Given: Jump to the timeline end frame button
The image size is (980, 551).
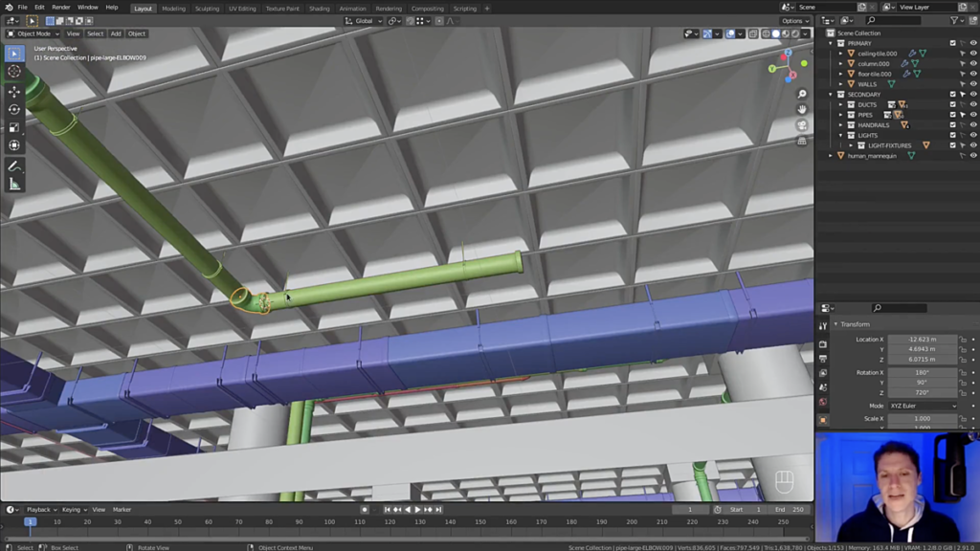Looking at the screenshot, I should pyautogui.click(x=438, y=510).
